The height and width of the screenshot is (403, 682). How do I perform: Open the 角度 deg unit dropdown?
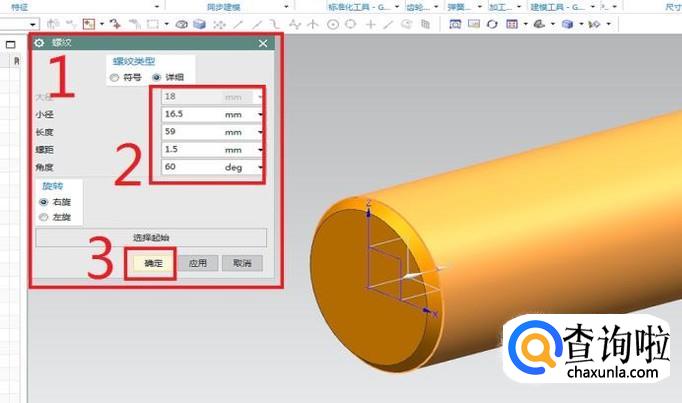(260, 167)
